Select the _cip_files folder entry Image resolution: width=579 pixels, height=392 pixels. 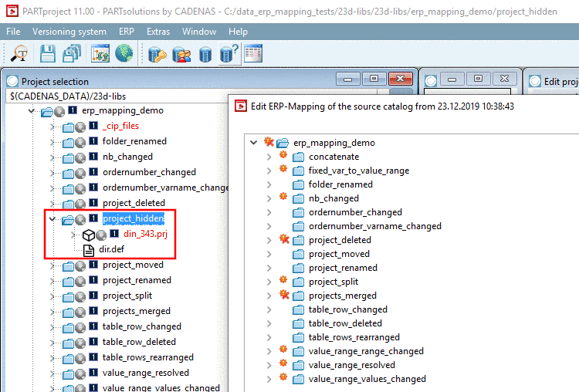(120, 126)
